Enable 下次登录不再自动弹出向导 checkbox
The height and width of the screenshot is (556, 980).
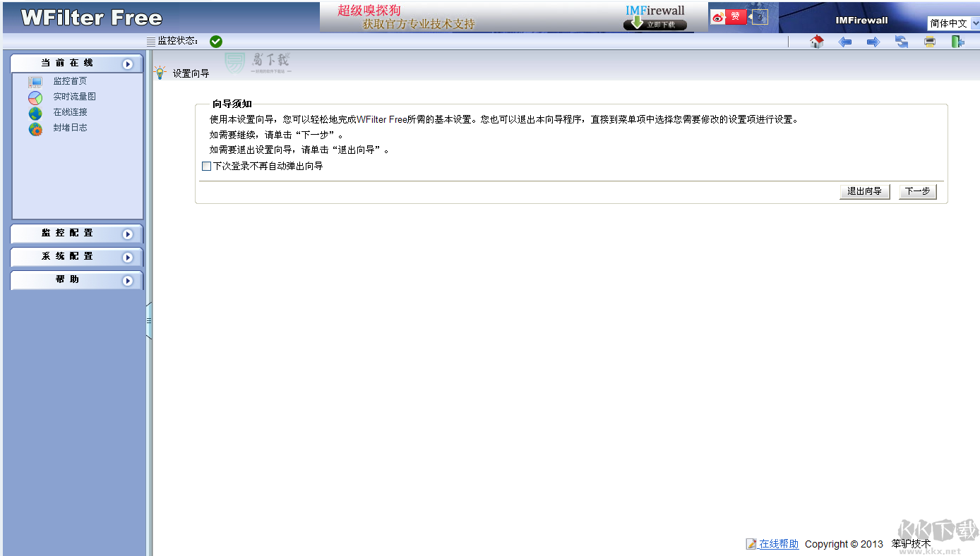(206, 165)
